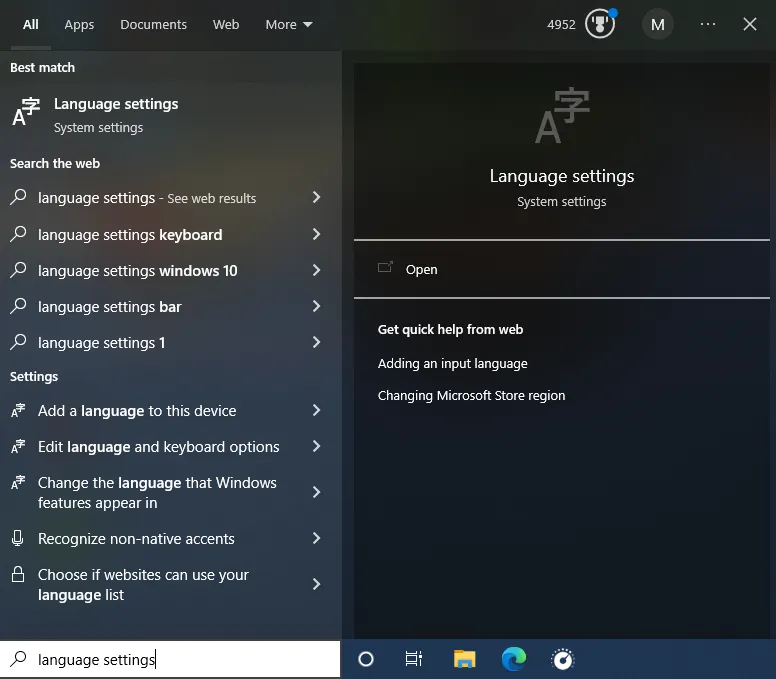Click the microphone icon beside non-native accents
Screen dimensions: 776x679
pos(18,538)
